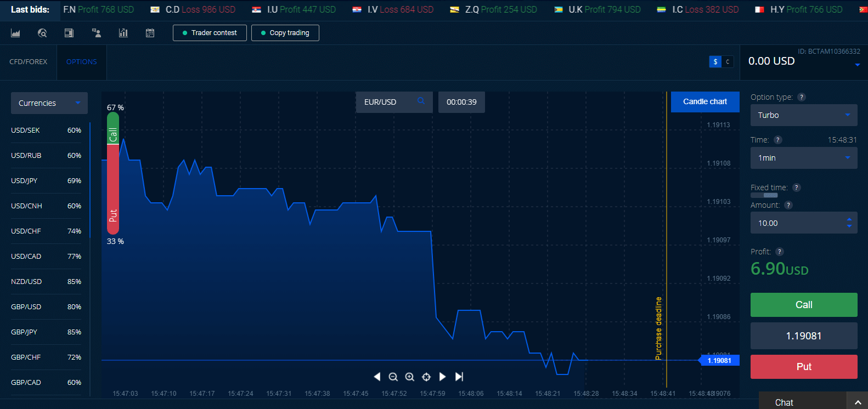Zoom out the chart
Image resolution: width=868 pixels, height=409 pixels.
click(393, 377)
